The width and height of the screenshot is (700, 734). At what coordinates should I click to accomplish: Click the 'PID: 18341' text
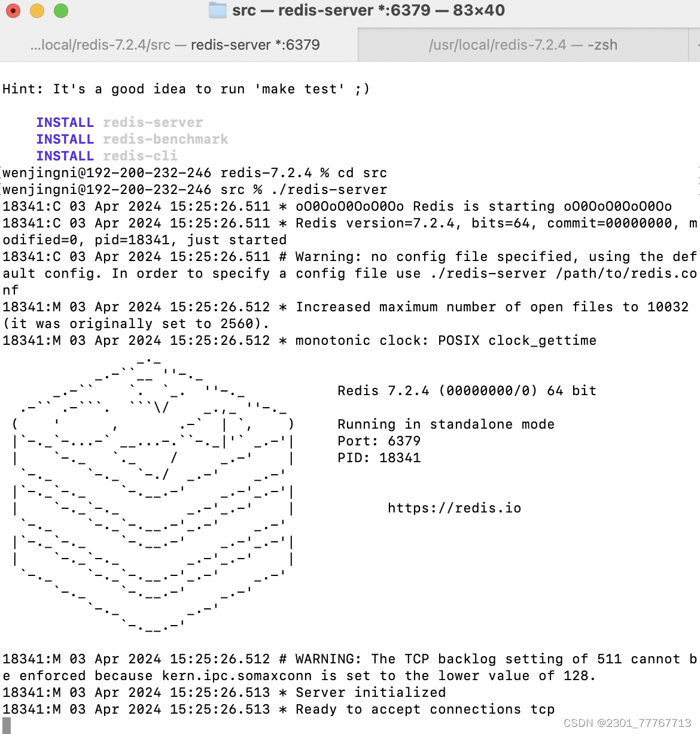point(379,458)
